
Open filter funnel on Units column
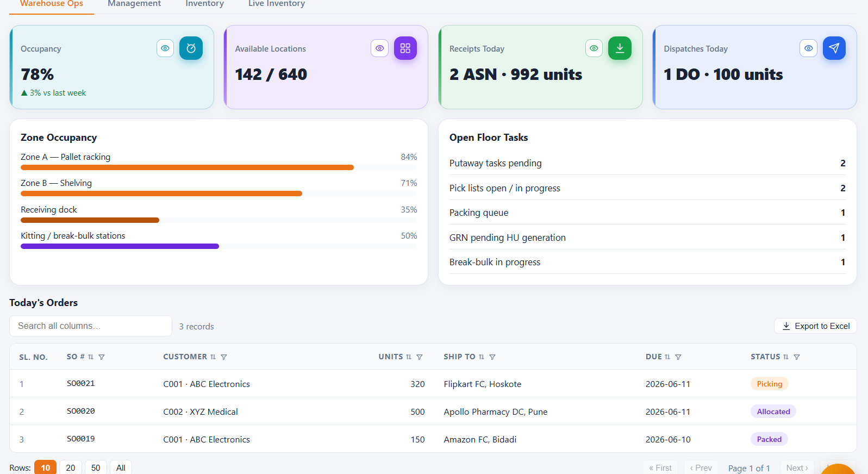pyautogui.click(x=420, y=357)
